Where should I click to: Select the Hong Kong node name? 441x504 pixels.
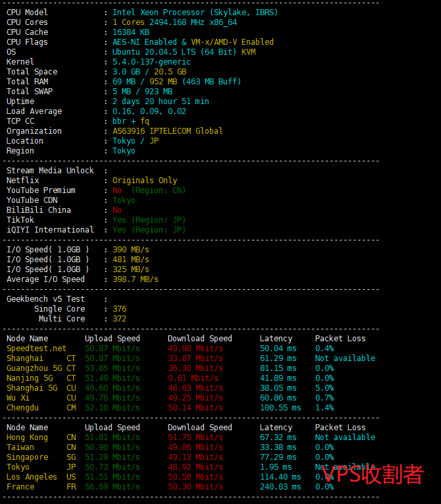click(x=27, y=437)
